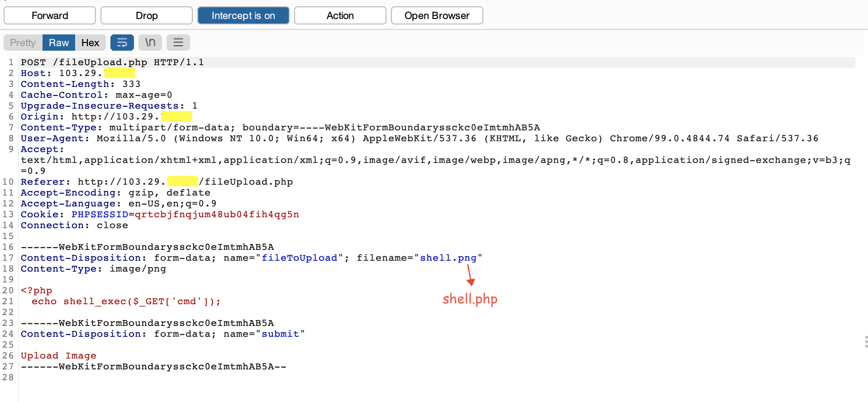868x402 pixels.
Task: Click the Host header line
Action: coord(78,73)
